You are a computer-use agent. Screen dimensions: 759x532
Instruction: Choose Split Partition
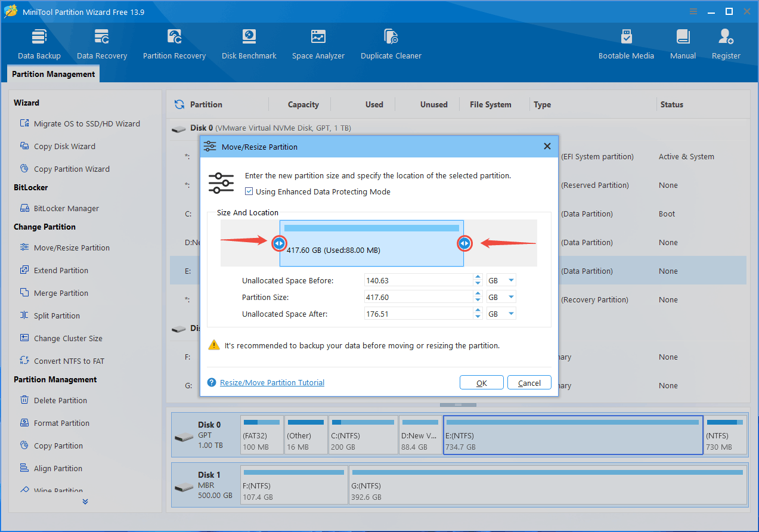pos(49,316)
